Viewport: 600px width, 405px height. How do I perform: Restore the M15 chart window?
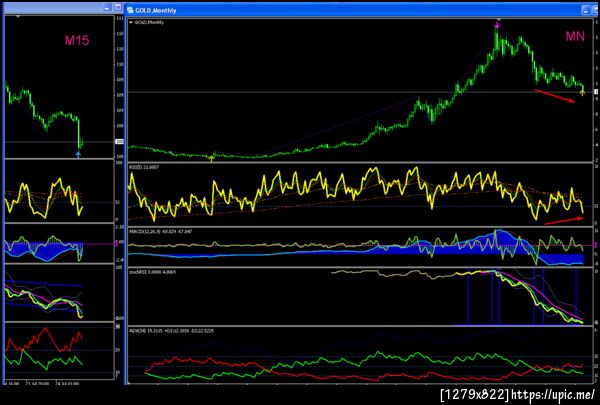(118, 8)
